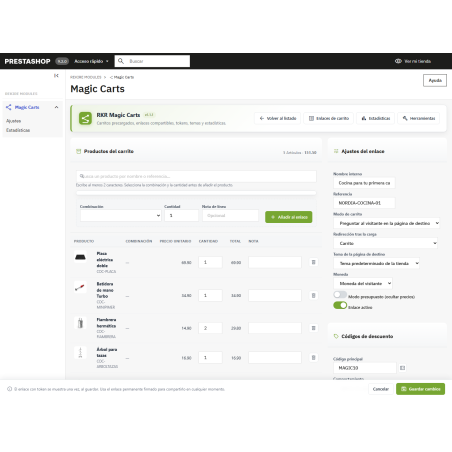Click the Fiambrera hermética thumbnail
This screenshot has height=452, width=452.
coord(80,323)
